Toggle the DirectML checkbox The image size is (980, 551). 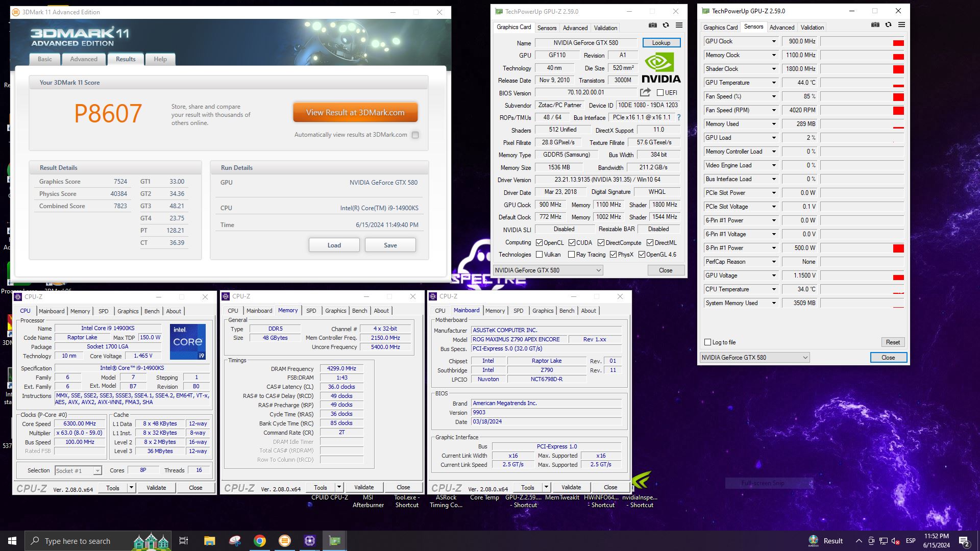coord(650,243)
